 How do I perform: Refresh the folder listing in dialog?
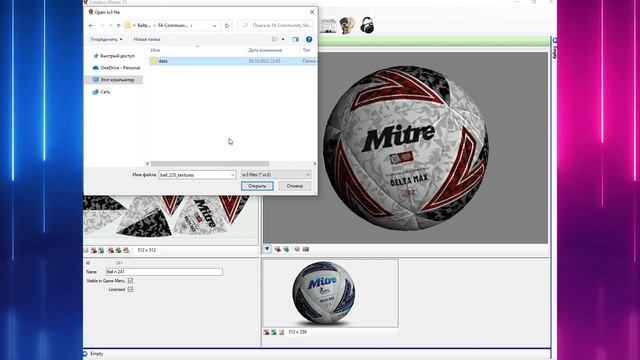(x=227, y=25)
